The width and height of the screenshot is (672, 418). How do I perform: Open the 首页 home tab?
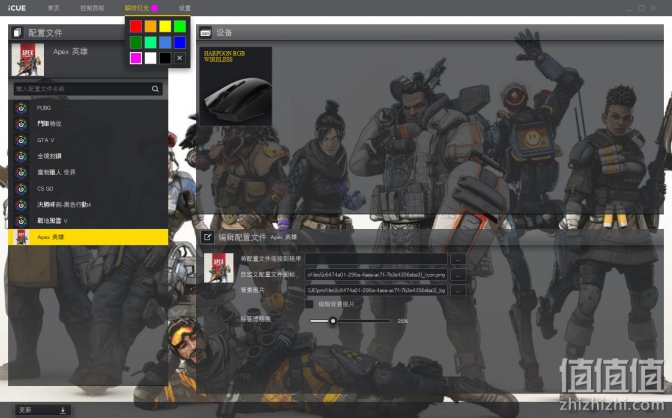54,8
